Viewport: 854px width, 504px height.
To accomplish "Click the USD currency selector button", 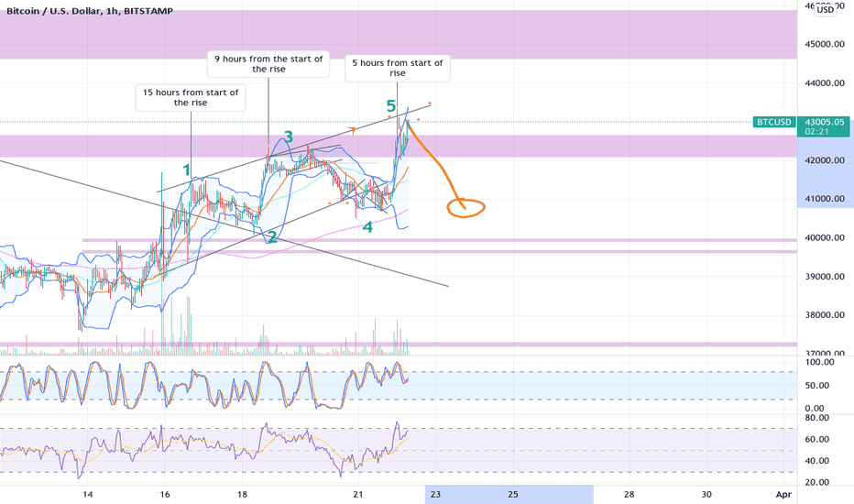I will pos(825,9).
